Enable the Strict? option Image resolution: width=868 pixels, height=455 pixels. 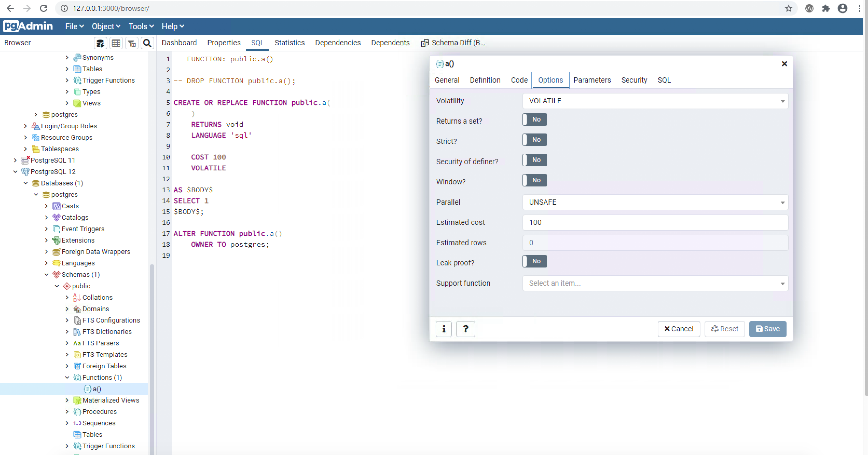(534, 140)
